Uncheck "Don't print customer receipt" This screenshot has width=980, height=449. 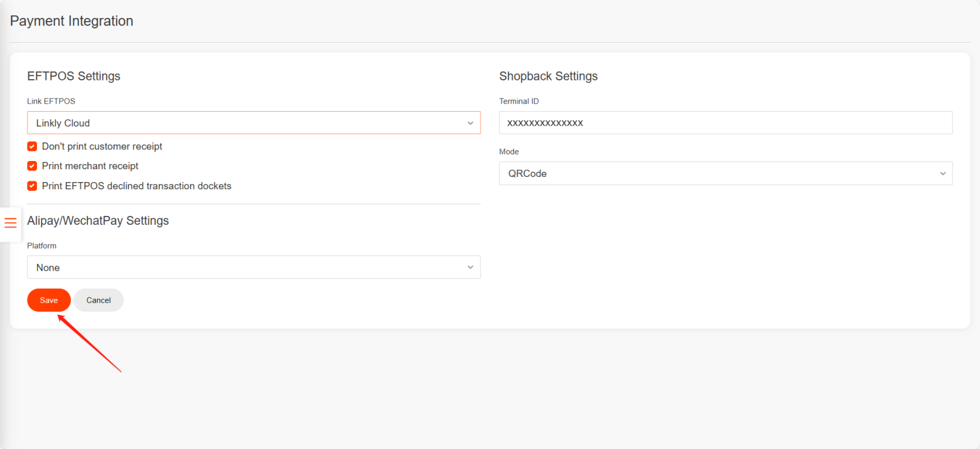[x=32, y=146]
